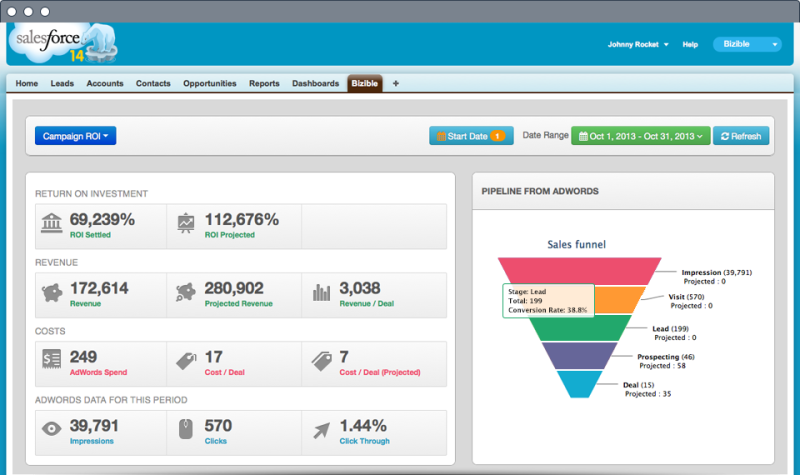
Task: Click the Sales funnel chart title
Action: click(x=577, y=244)
